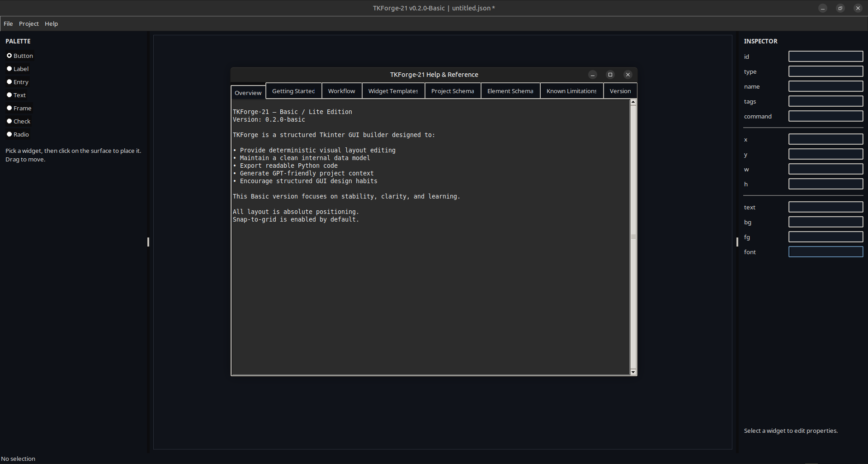Minimize the Help & Reference window
The image size is (868, 464).
[x=592, y=75]
